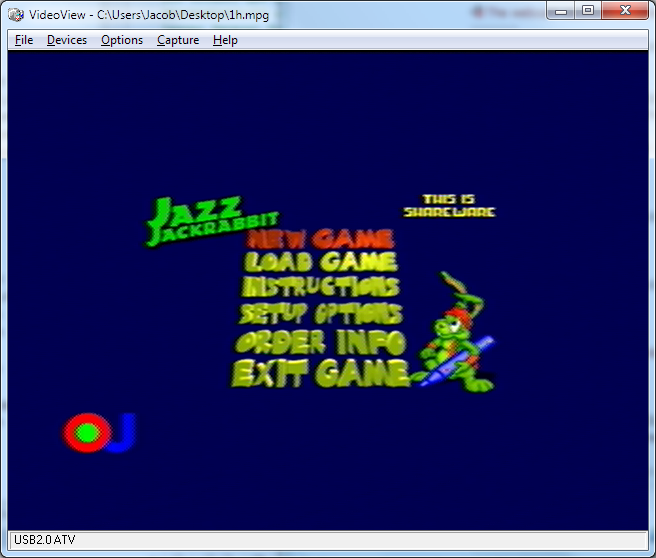
Task: Click the 'This is Shareware' text
Action: click(449, 206)
